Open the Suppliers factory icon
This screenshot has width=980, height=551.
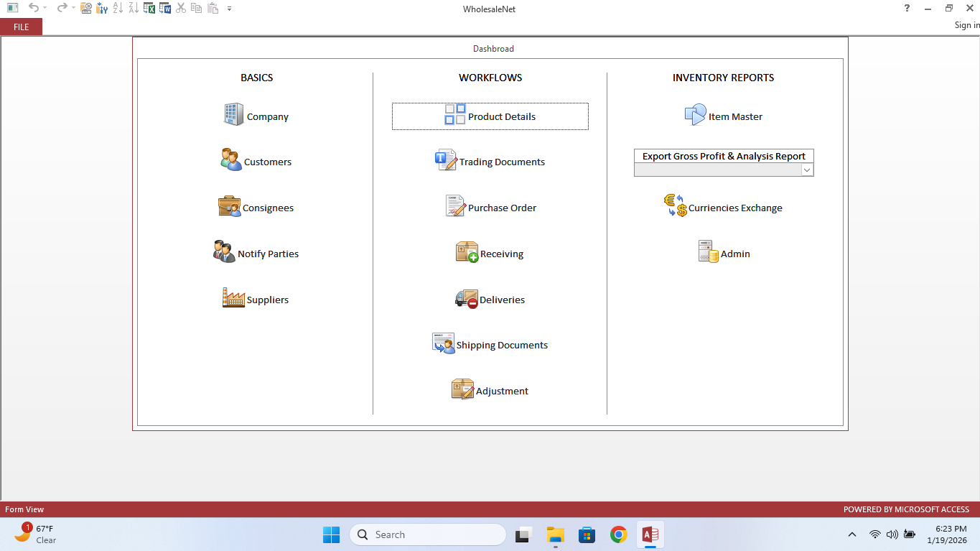[x=233, y=298]
